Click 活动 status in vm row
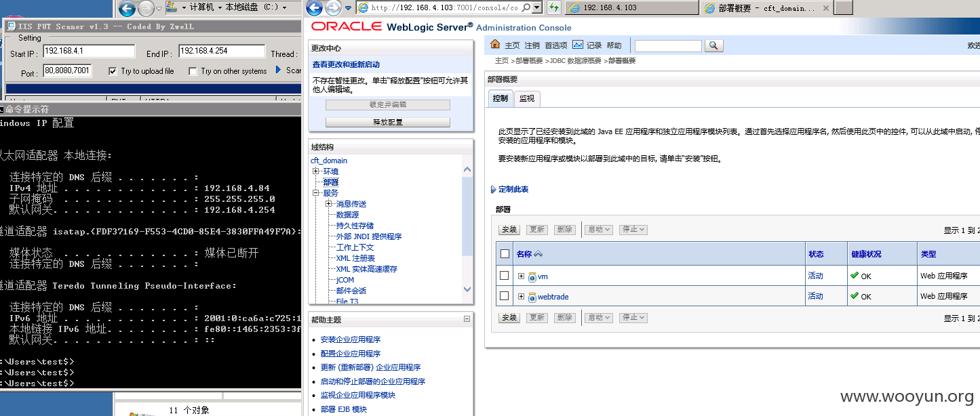The width and height of the screenshot is (980, 416). tap(815, 276)
